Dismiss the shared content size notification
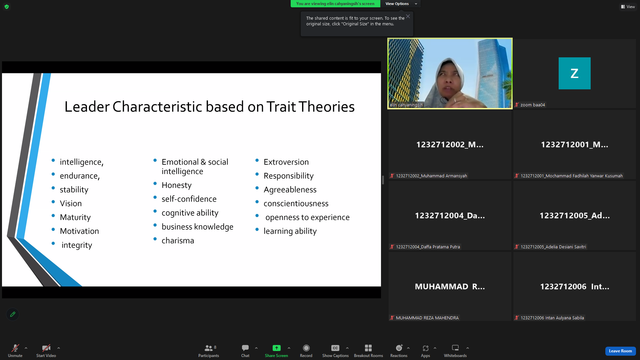This screenshot has width=640, height=360. pos(408,16)
